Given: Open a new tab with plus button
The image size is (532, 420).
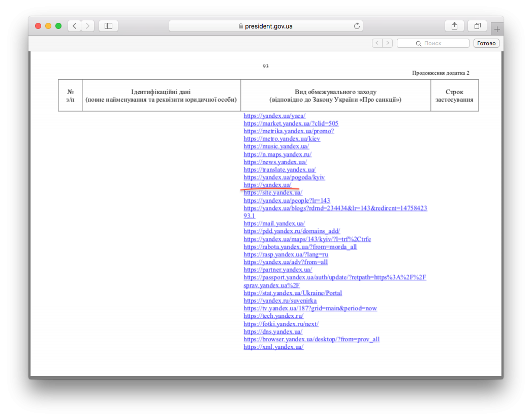Looking at the screenshot, I should click(x=497, y=29).
